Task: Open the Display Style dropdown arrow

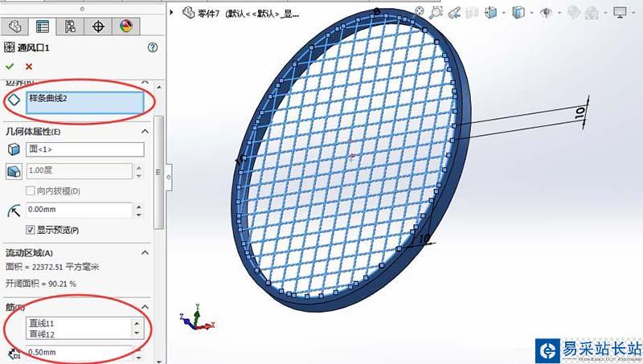Action: click(531, 13)
